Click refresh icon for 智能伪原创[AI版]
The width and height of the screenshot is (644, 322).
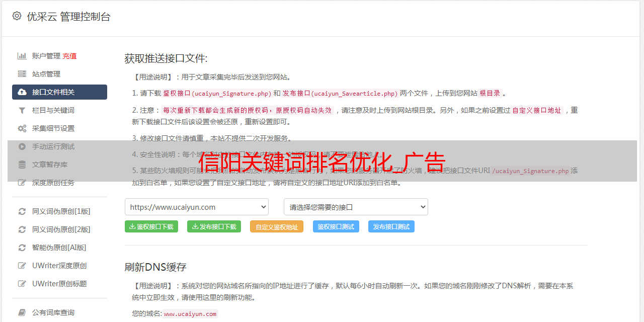coord(22,248)
